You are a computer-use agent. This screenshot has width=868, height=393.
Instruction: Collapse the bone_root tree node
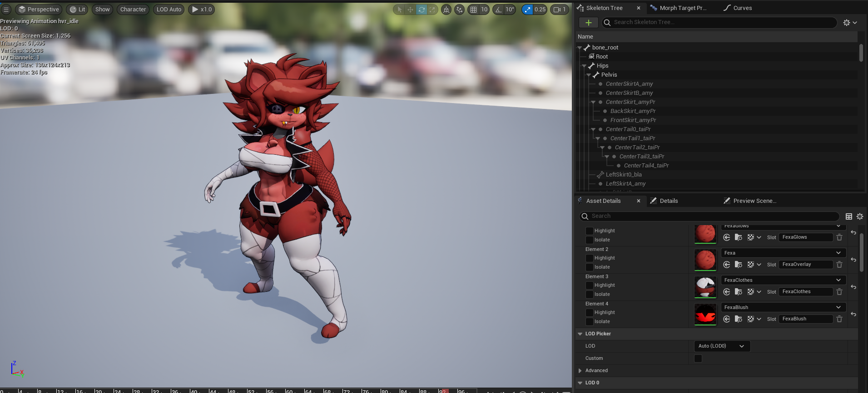tap(580, 48)
